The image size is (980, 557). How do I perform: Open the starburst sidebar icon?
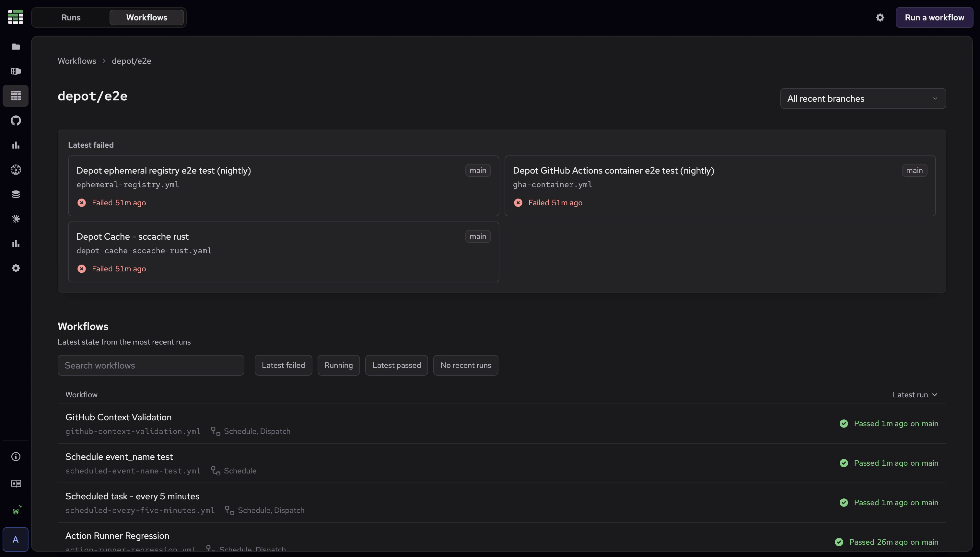pos(16,219)
